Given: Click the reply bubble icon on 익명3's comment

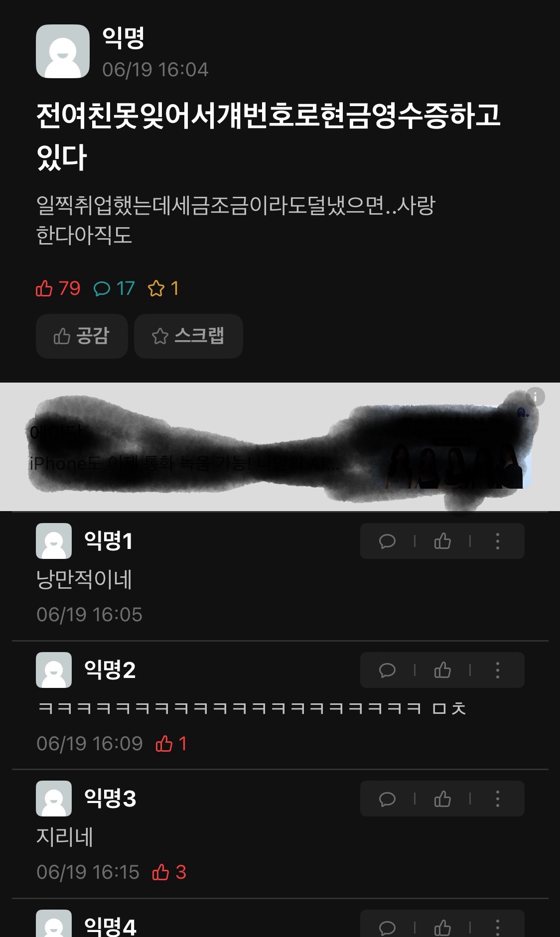Looking at the screenshot, I should (387, 799).
